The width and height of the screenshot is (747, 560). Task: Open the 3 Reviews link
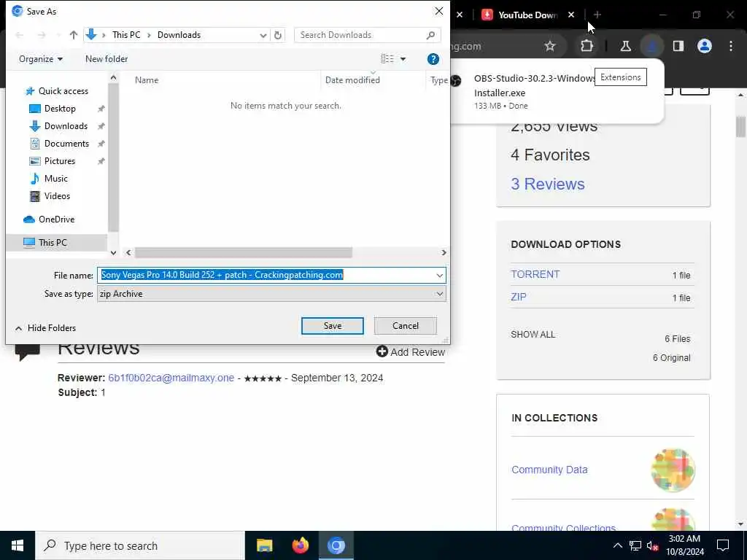point(547,184)
